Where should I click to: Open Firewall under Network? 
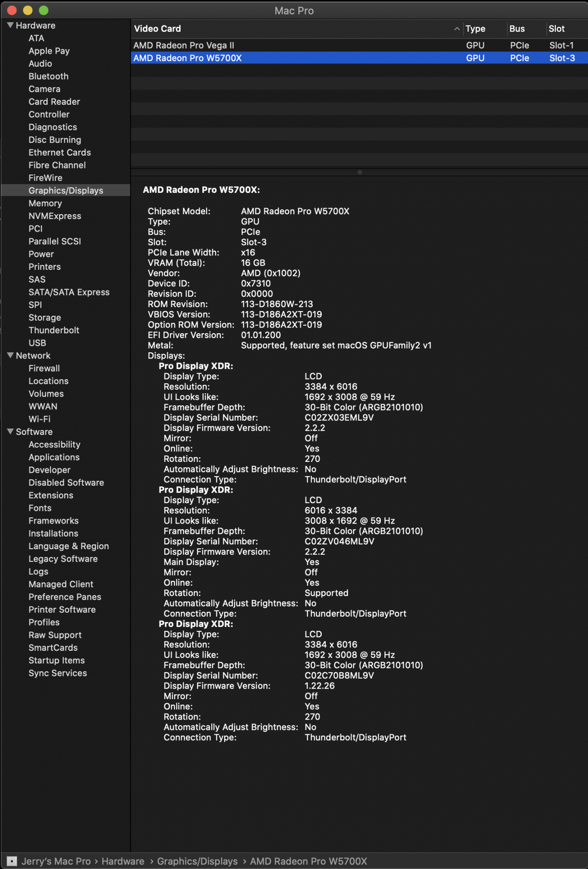(x=44, y=368)
